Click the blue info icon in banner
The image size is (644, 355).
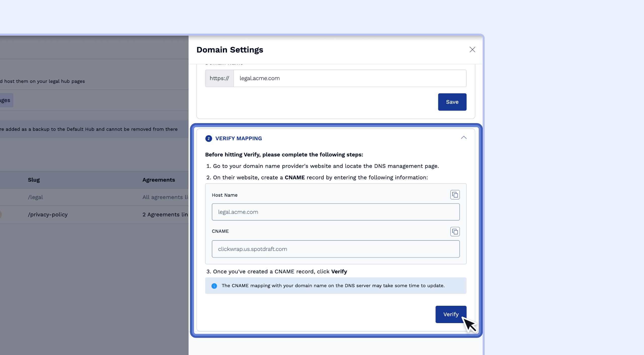(x=214, y=286)
